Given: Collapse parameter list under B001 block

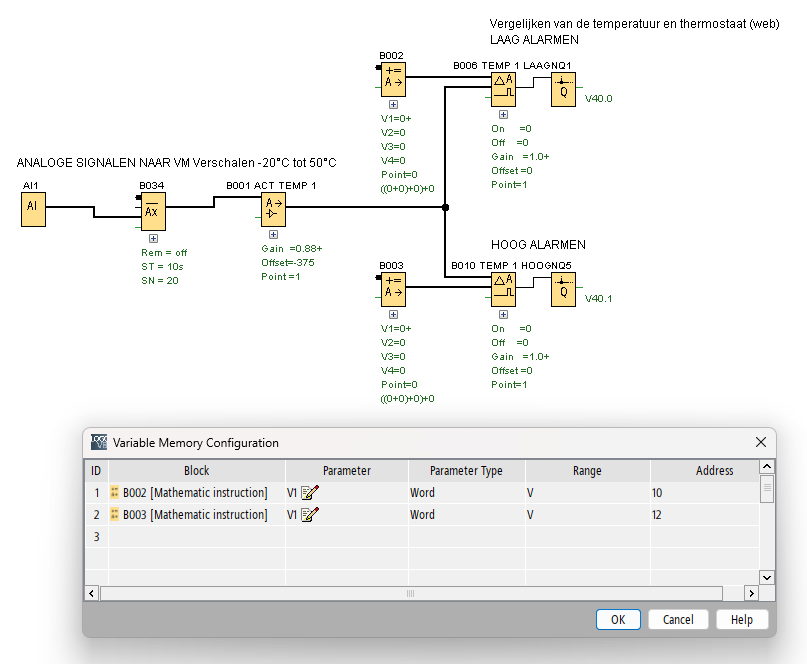Looking at the screenshot, I should [273, 234].
